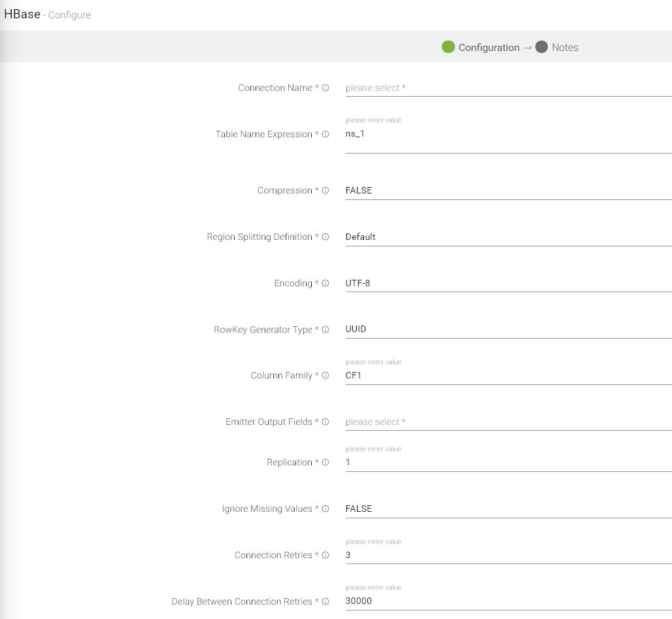Open the Encoding UTF-8 dropdown
Screen dimensions: 672x619
coord(507,284)
